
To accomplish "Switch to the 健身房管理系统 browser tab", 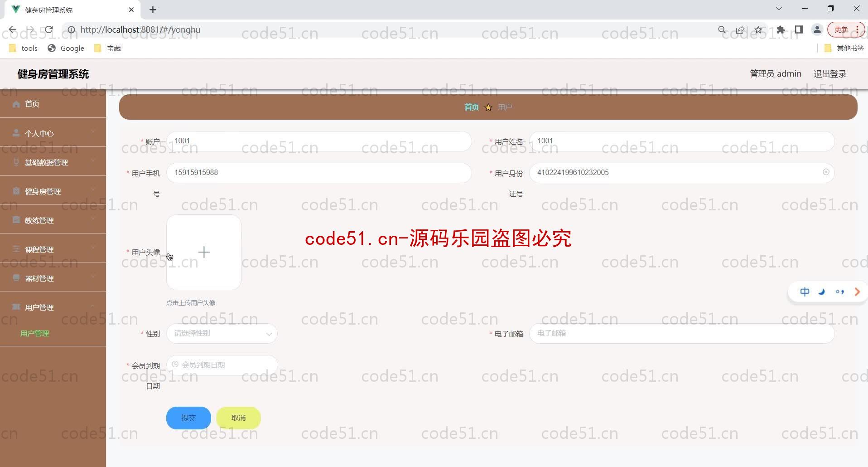I will coord(72,10).
